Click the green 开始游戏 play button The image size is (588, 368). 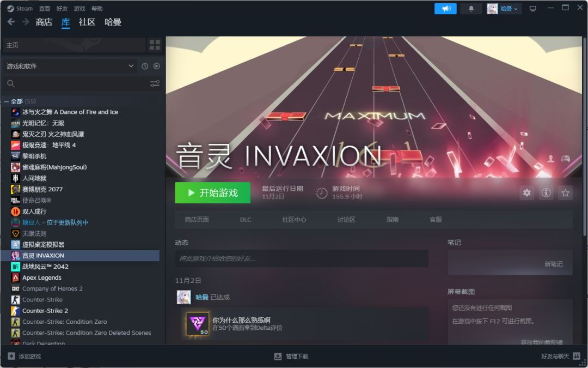click(x=213, y=192)
